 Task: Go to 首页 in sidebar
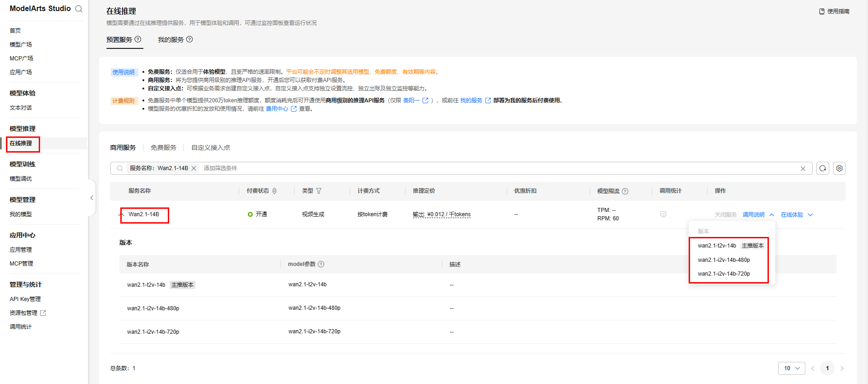(15, 31)
